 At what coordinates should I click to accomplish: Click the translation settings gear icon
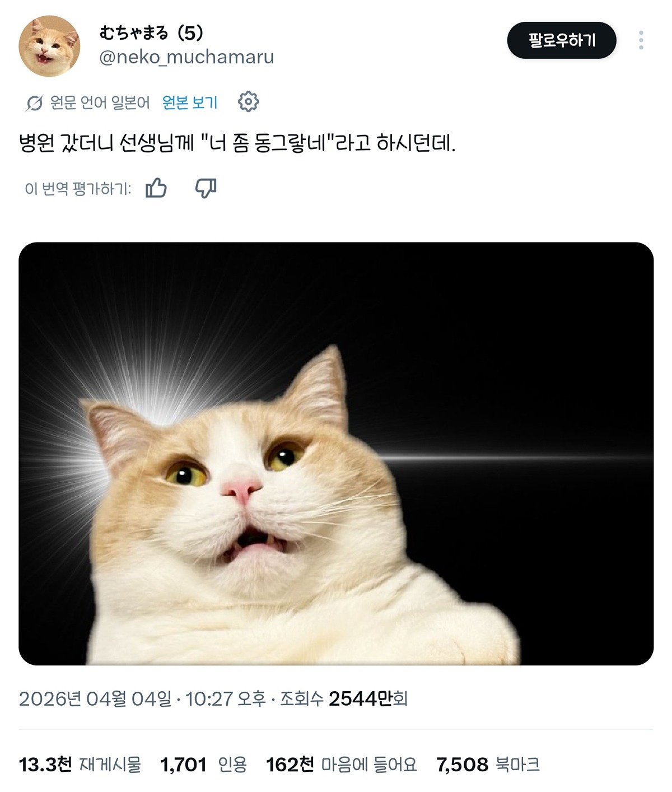[x=248, y=102]
